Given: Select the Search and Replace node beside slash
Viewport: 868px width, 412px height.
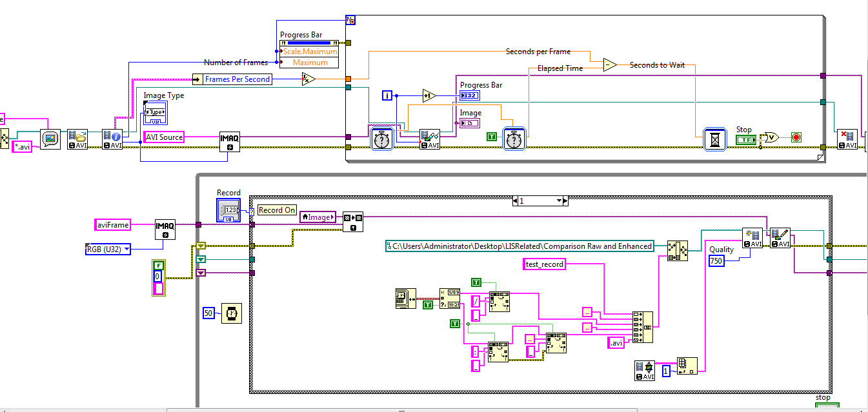Looking at the screenshot, I should click(498, 301).
